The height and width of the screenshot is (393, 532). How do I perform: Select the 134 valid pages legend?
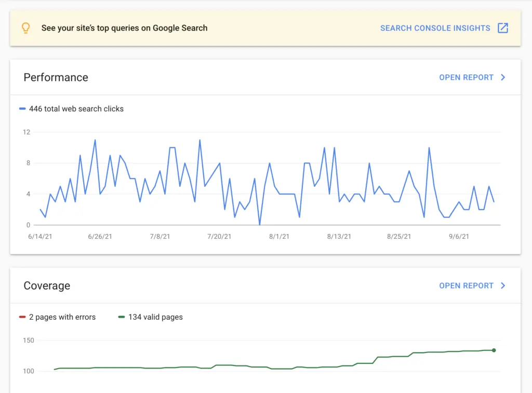pos(155,317)
